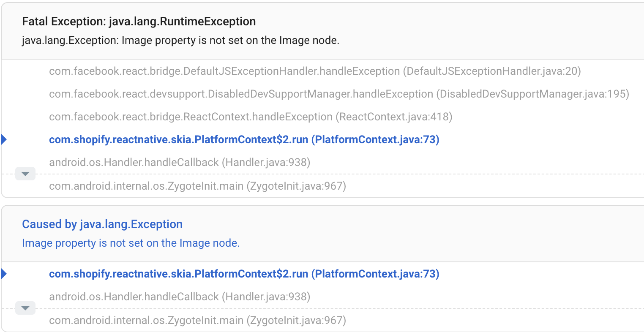Select the ReactContext.handleException stack frame
The height and width of the screenshot is (332, 644).
coord(191,117)
